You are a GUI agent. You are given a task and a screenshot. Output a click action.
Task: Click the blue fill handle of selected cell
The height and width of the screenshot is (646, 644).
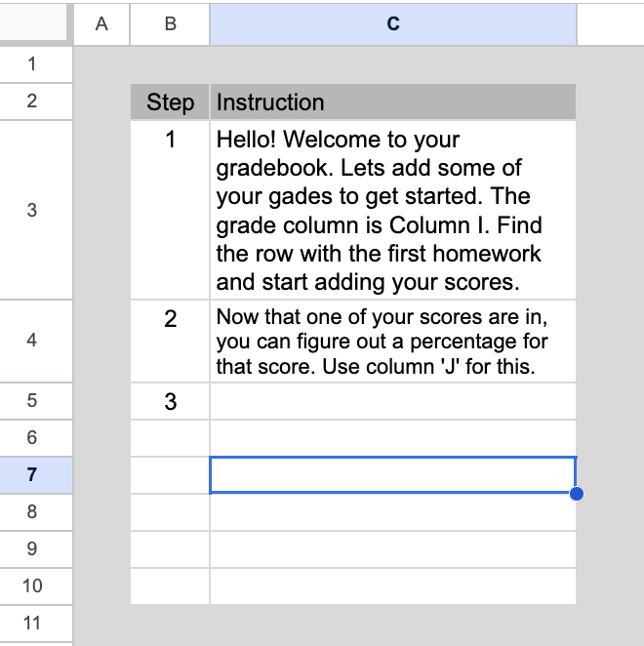click(576, 494)
